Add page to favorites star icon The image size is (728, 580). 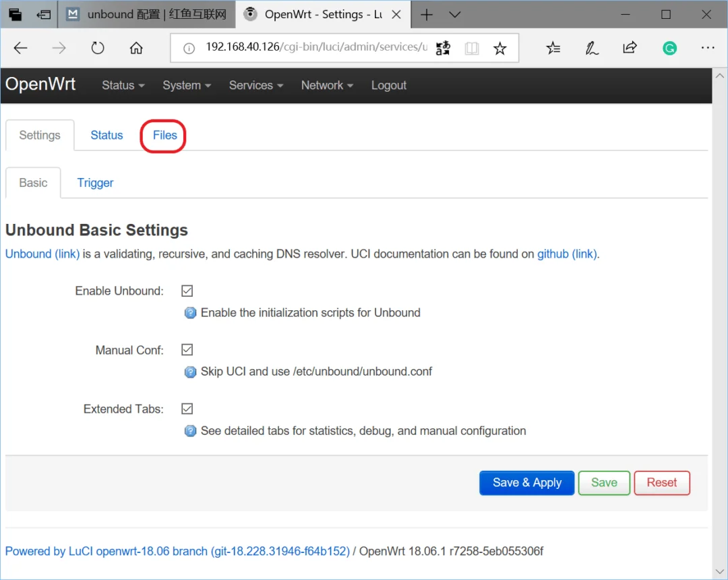pyautogui.click(x=499, y=48)
